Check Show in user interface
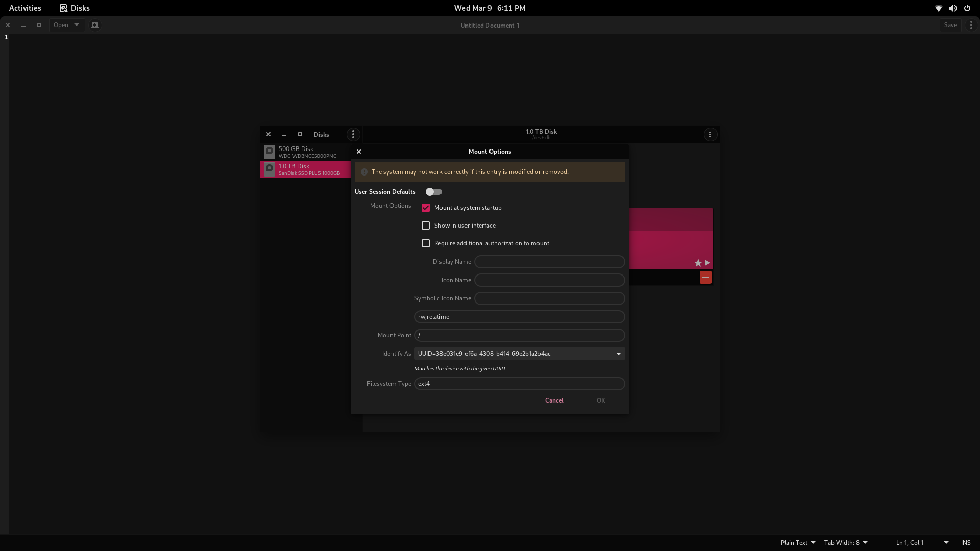The height and width of the screenshot is (551, 980). [x=426, y=225]
